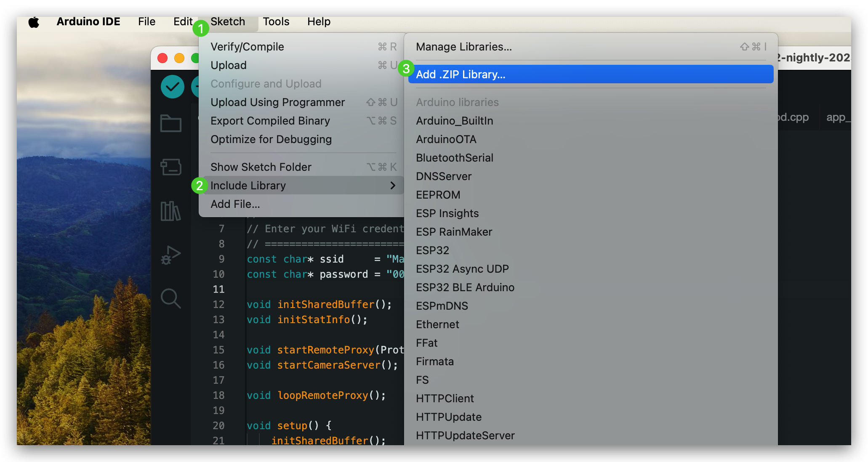Open the Sketch menu
Image resolution: width=868 pixels, height=462 pixels.
(x=228, y=22)
